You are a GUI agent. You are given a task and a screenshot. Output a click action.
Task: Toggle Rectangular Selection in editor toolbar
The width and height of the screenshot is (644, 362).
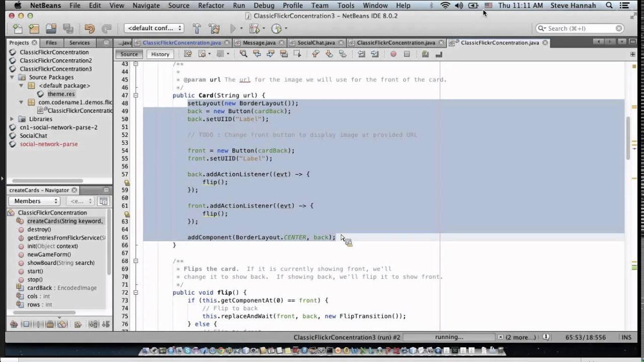point(297,54)
